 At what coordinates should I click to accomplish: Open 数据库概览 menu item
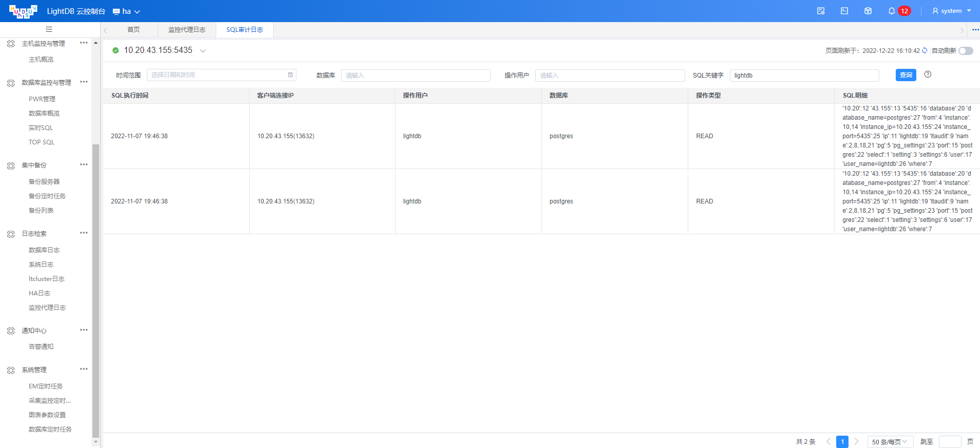44,114
